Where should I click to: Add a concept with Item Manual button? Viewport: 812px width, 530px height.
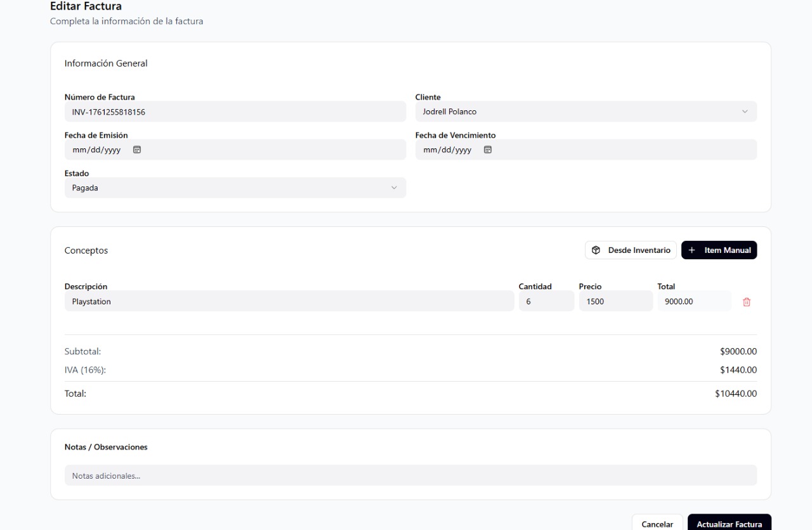click(719, 250)
